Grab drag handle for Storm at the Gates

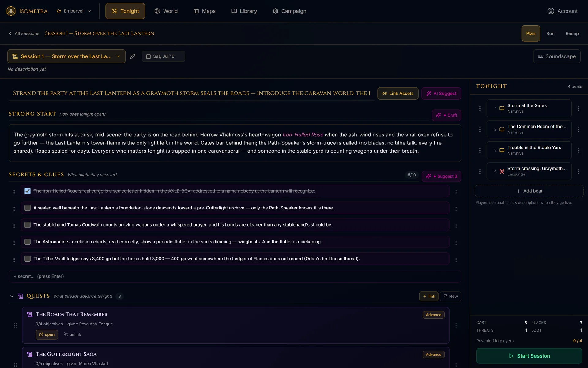pyautogui.click(x=480, y=109)
